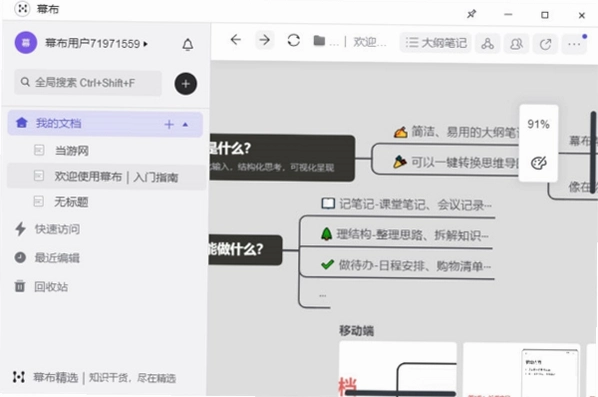
Task: Open the collaborators people icon
Action: (516, 44)
